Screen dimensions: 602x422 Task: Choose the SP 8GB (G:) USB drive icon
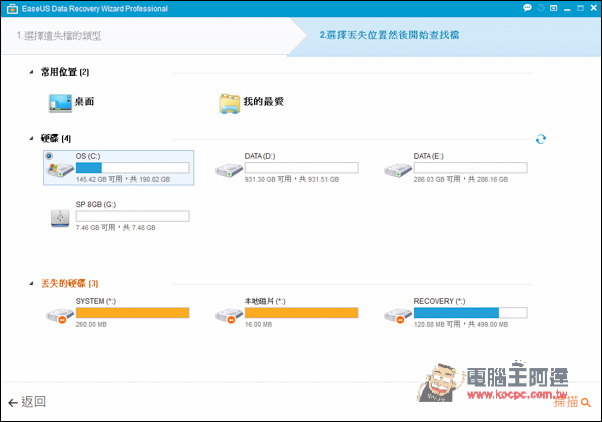coord(60,218)
